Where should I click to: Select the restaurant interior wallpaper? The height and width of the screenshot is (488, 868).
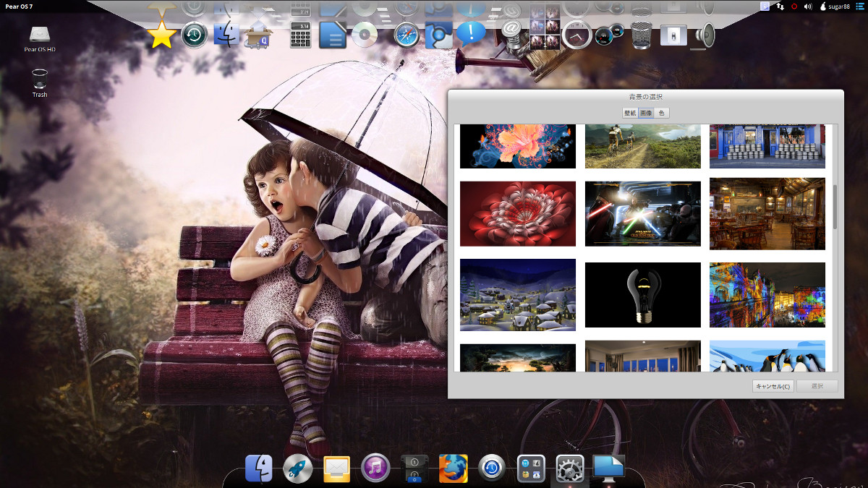tap(767, 214)
